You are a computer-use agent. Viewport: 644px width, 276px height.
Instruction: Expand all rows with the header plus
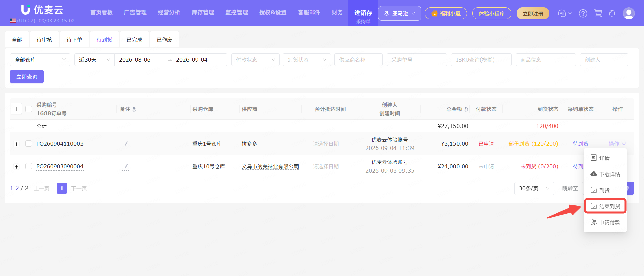(x=16, y=109)
